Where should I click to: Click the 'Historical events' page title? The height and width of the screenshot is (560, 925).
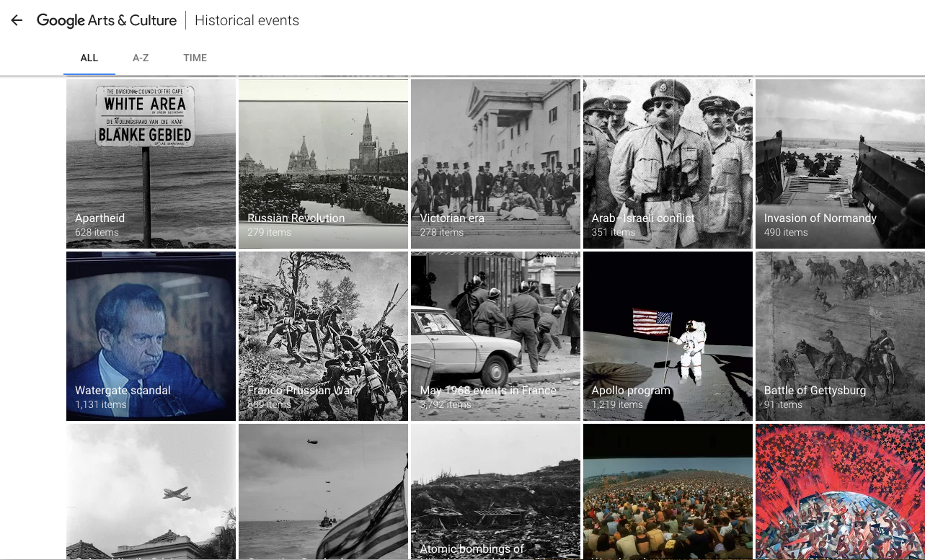247,20
